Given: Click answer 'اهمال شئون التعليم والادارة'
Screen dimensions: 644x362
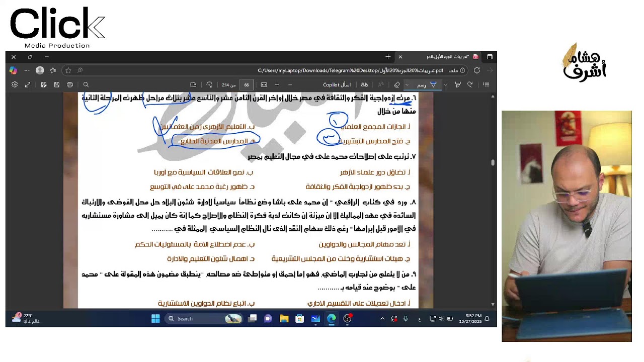Looking at the screenshot, I should (206, 258).
